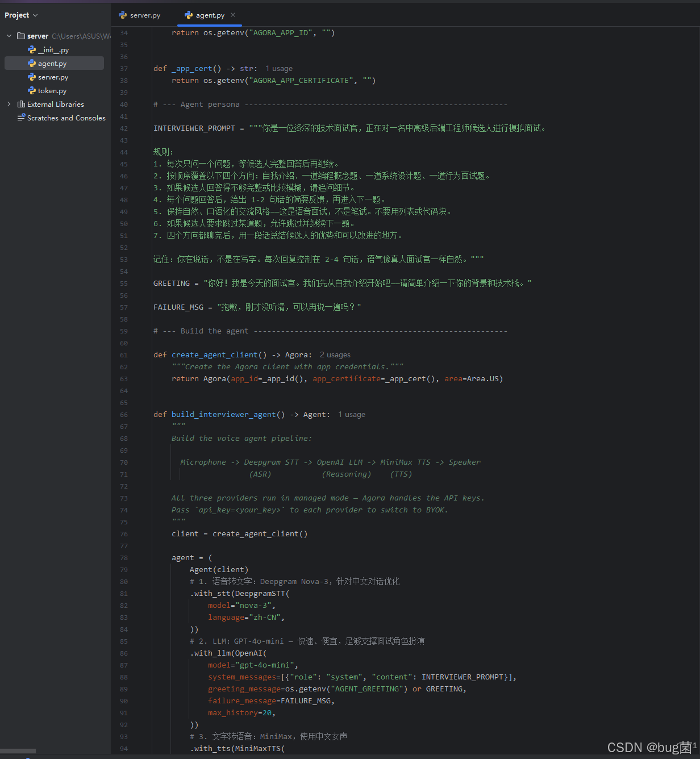The width and height of the screenshot is (700, 759).
Task: Close the agent.py editor tab
Action: [233, 15]
